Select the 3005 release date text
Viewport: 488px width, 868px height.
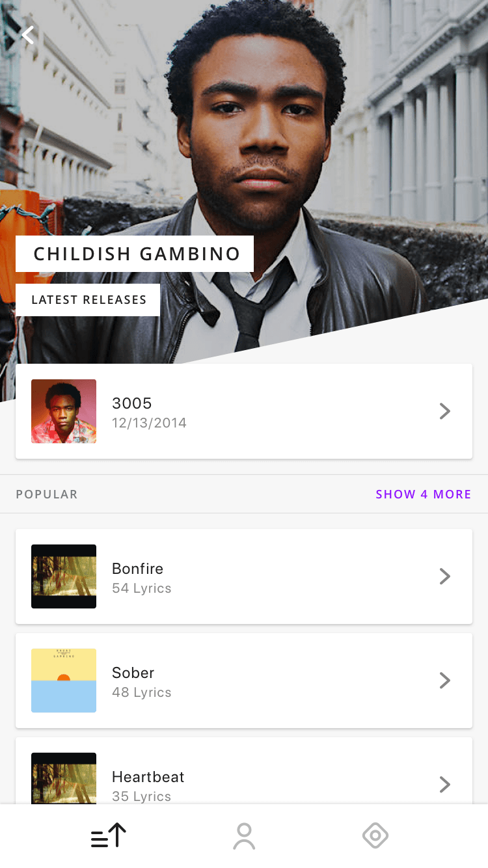coord(149,423)
